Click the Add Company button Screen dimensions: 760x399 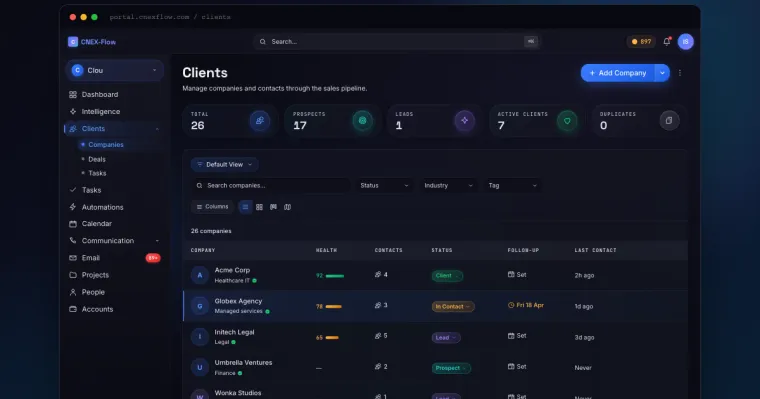(618, 73)
